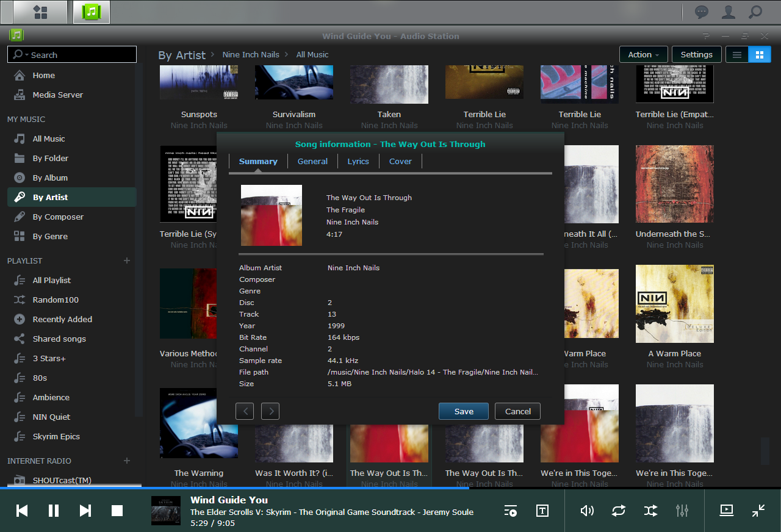781x532 pixels.
Task: Open Settings in Audio Station
Action: click(x=696, y=54)
